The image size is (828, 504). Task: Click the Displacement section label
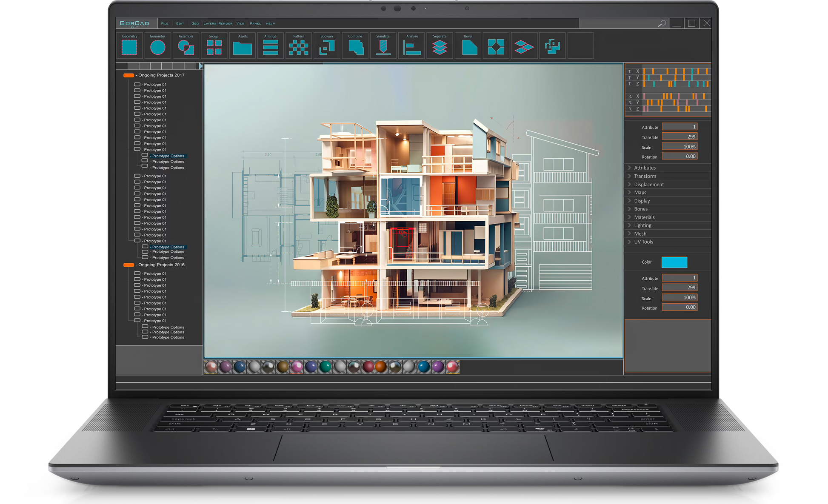pyautogui.click(x=649, y=185)
